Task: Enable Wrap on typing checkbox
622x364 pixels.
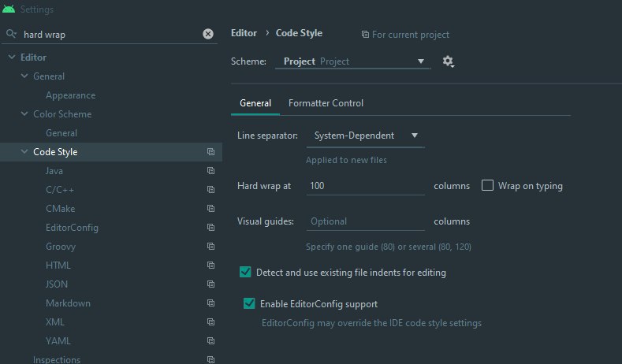Action: click(x=487, y=185)
